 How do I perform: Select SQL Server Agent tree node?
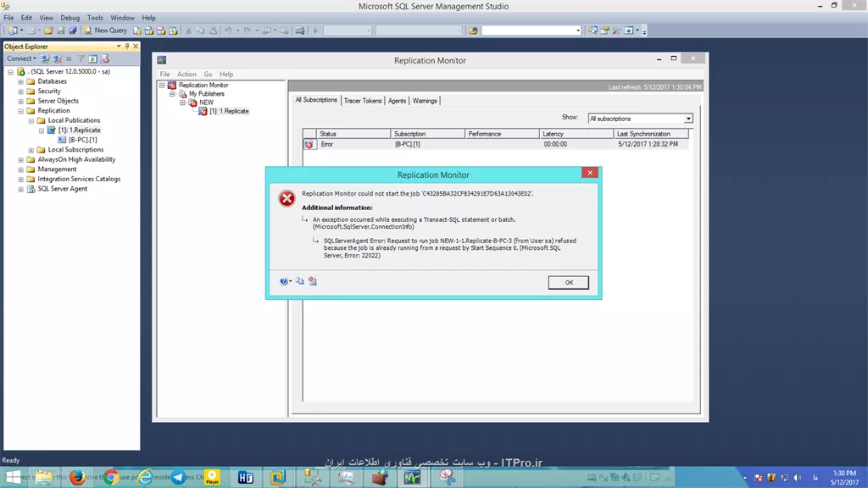coord(62,189)
